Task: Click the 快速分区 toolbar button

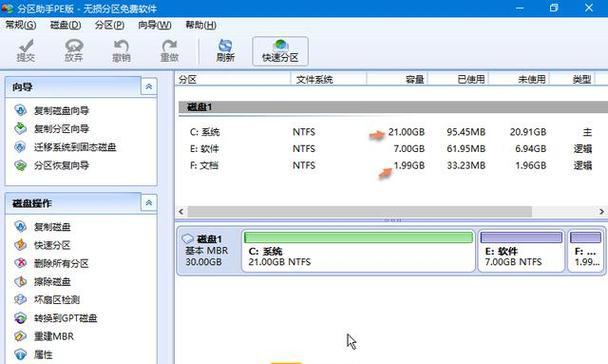Action: 280,51
